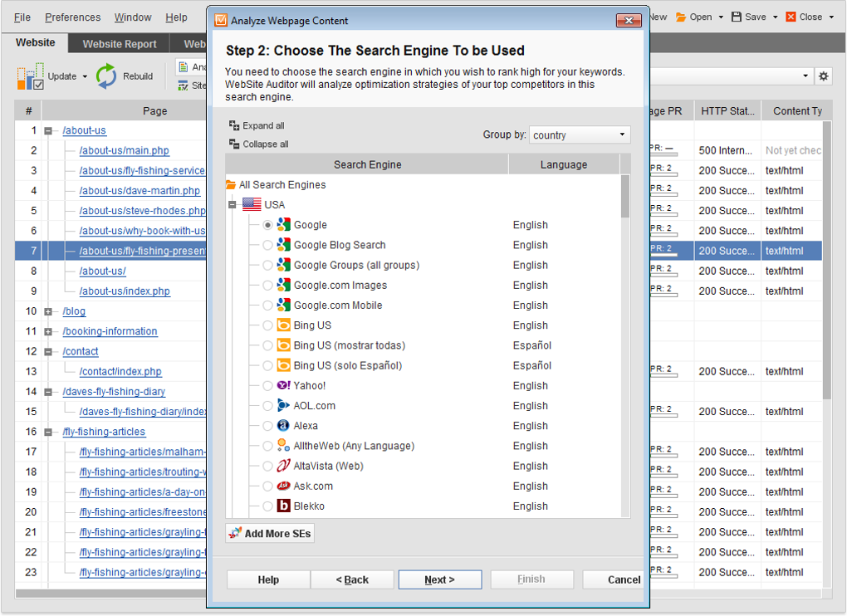
Task: Collapse the USA search engine group
Action: [x=233, y=204]
